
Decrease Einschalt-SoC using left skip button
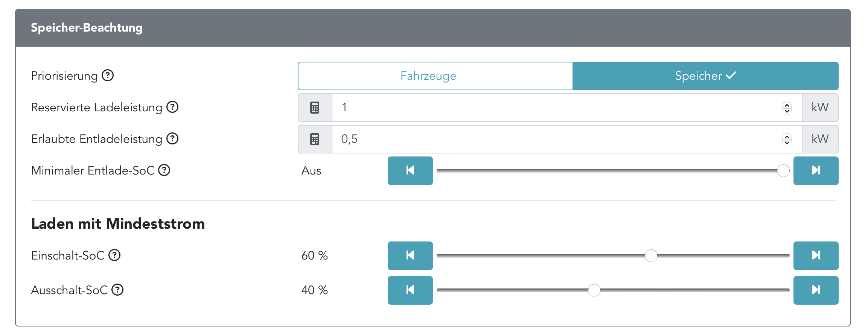coord(410,256)
